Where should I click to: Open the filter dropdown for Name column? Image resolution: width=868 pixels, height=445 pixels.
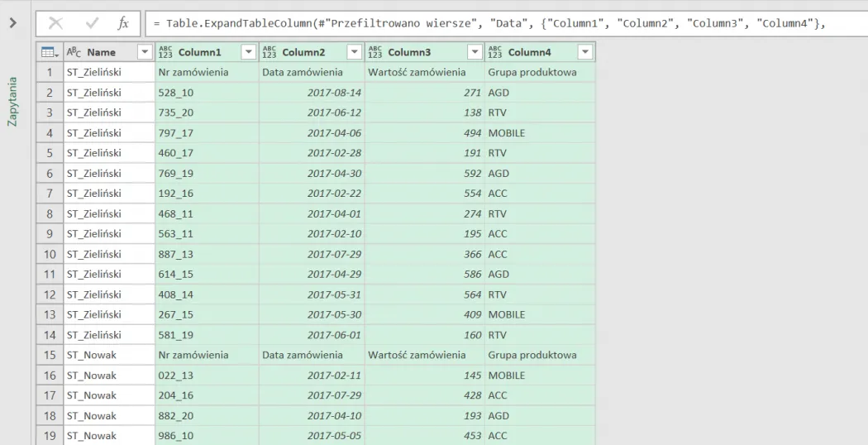click(145, 53)
